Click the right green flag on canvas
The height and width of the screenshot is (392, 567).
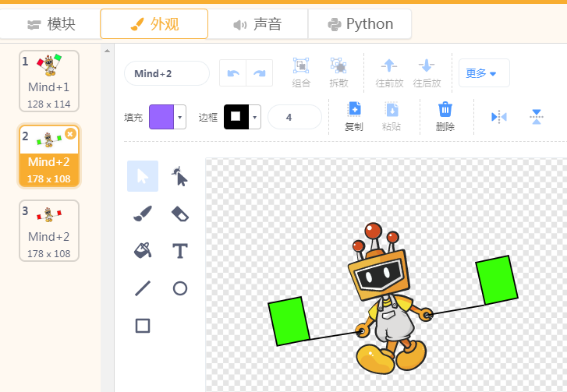pos(497,280)
